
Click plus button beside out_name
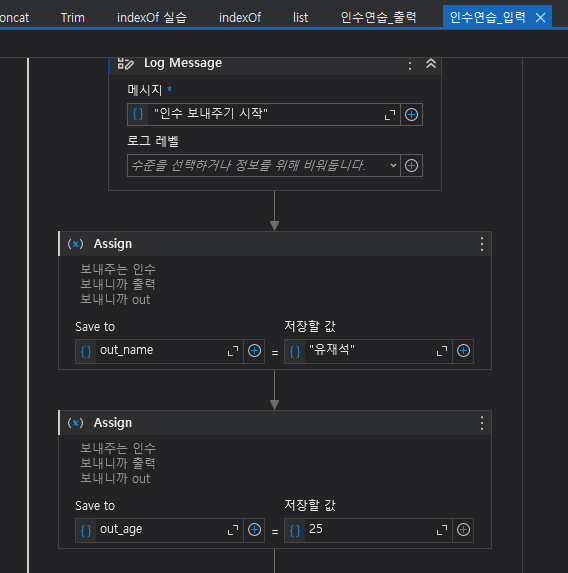point(254,351)
